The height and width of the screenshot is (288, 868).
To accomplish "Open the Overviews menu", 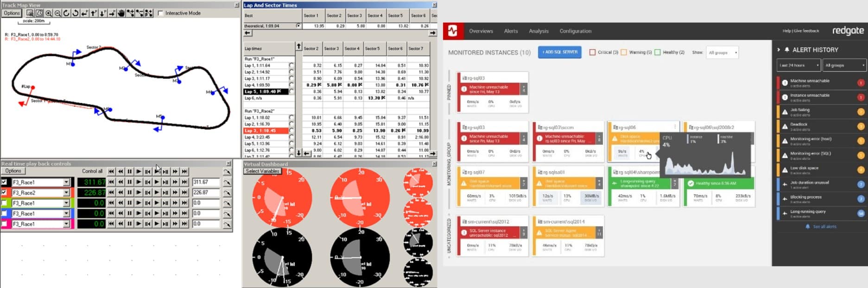I will coord(481,31).
